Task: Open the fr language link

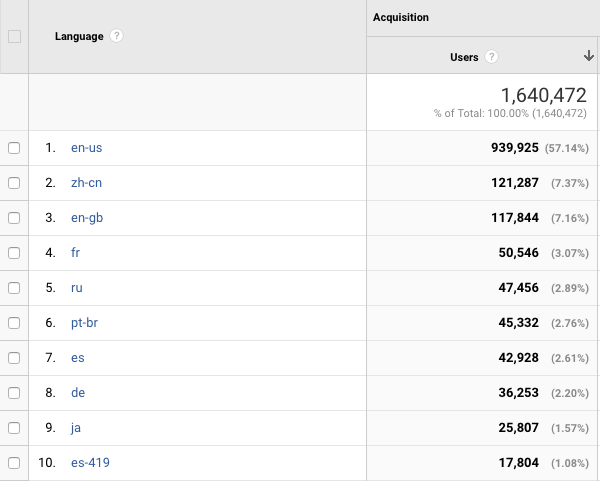Action: tap(75, 252)
